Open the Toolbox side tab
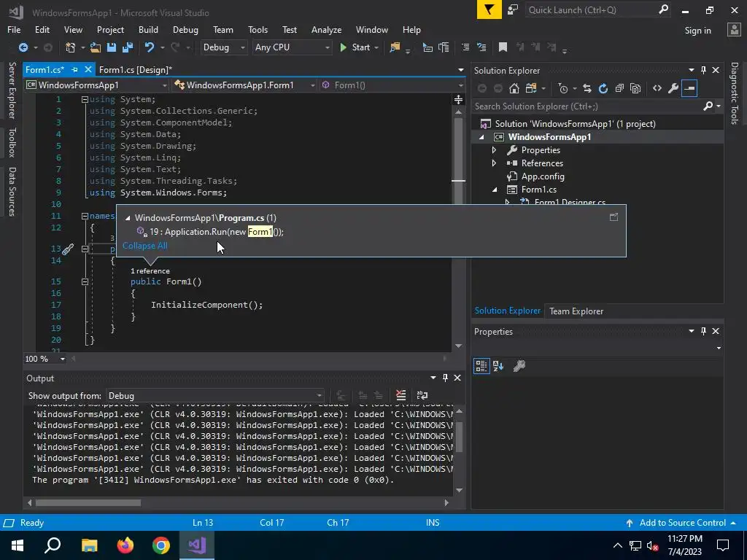The image size is (747, 560). (12, 142)
